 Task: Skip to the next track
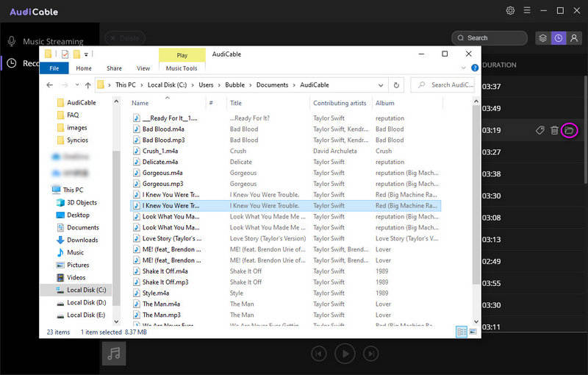(371, 354)
